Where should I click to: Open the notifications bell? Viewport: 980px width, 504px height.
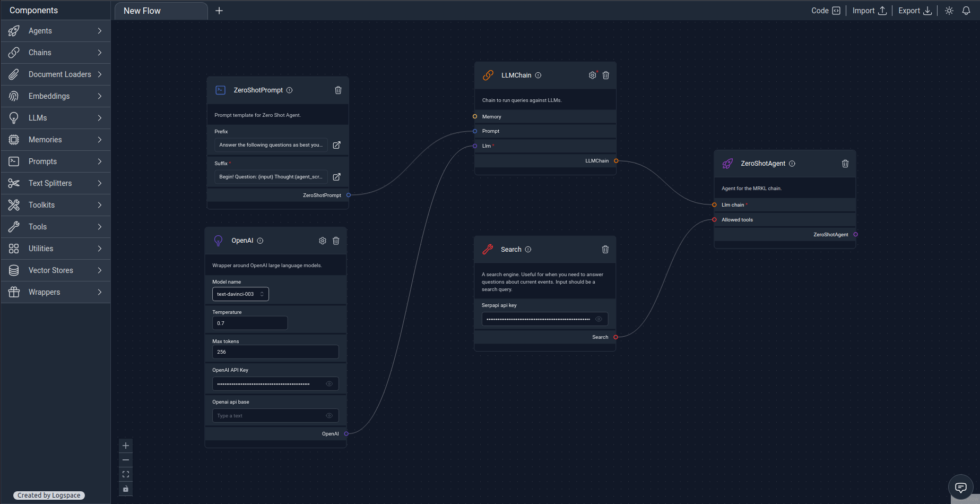click(966, 11)
